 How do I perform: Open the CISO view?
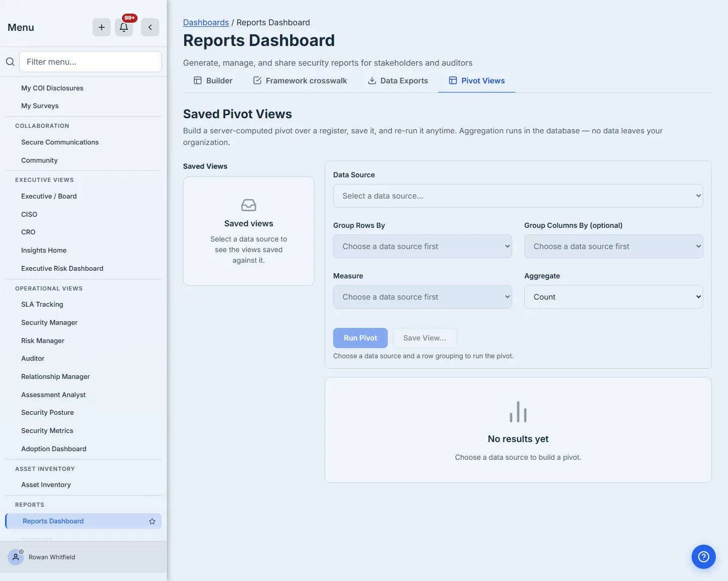pyautogui.click(x=29, y=214)
